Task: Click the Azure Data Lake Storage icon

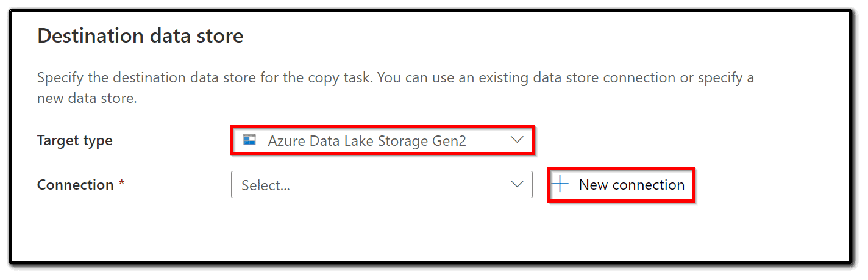Action: click(249, 140)
